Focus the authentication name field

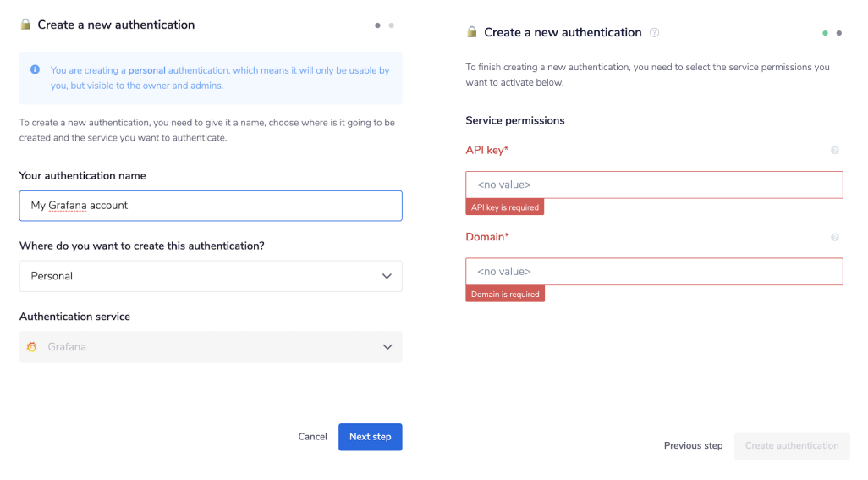[x=211, y=206]
